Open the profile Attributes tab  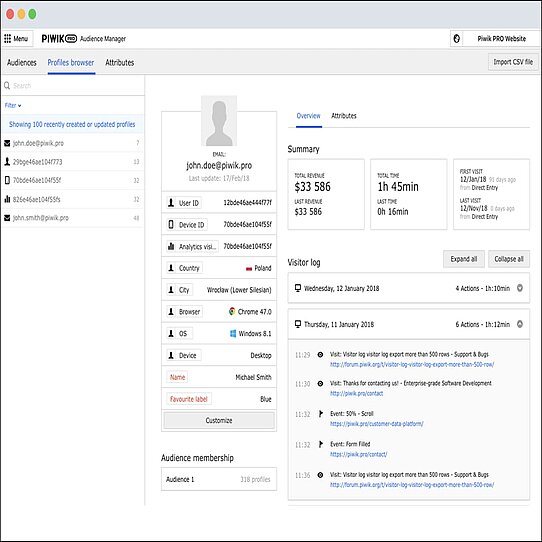click(x=344, y=116)
